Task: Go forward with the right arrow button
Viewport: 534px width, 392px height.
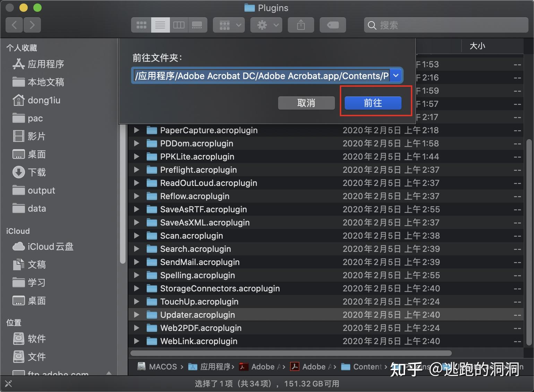Action: click(32, 25)
